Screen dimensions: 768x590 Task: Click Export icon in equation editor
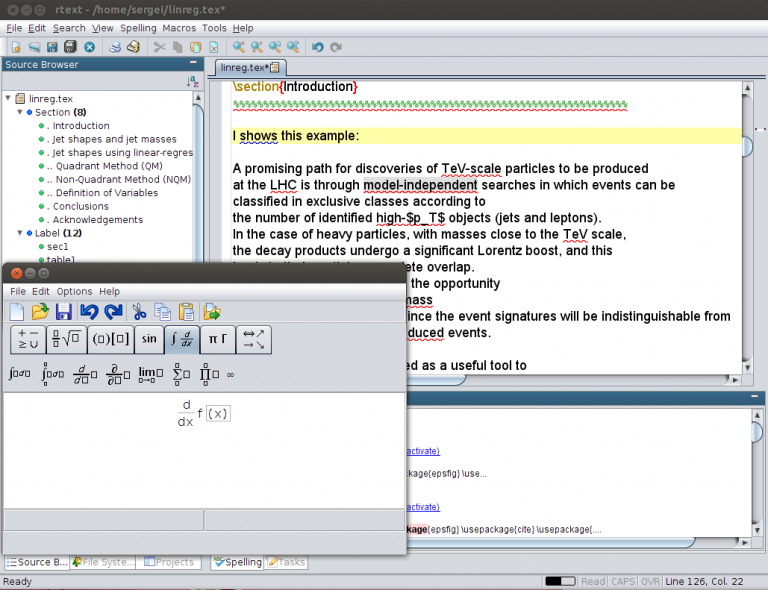(212, 311)
